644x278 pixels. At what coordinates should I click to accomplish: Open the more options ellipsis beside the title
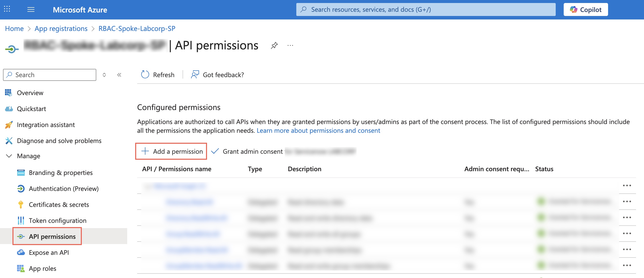click(290, 45)
